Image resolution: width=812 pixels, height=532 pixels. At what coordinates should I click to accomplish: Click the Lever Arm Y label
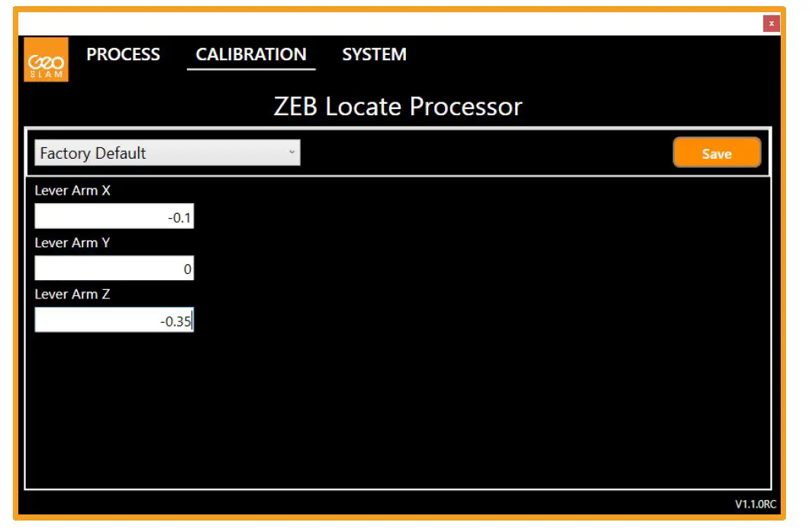click(x=72, y=243)
